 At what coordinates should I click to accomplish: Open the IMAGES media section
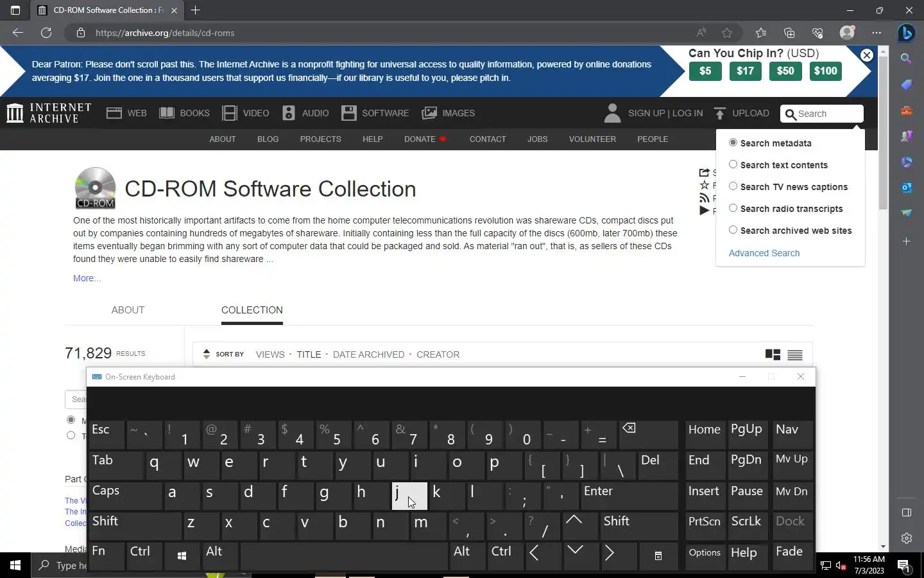[x=448, y=113]
